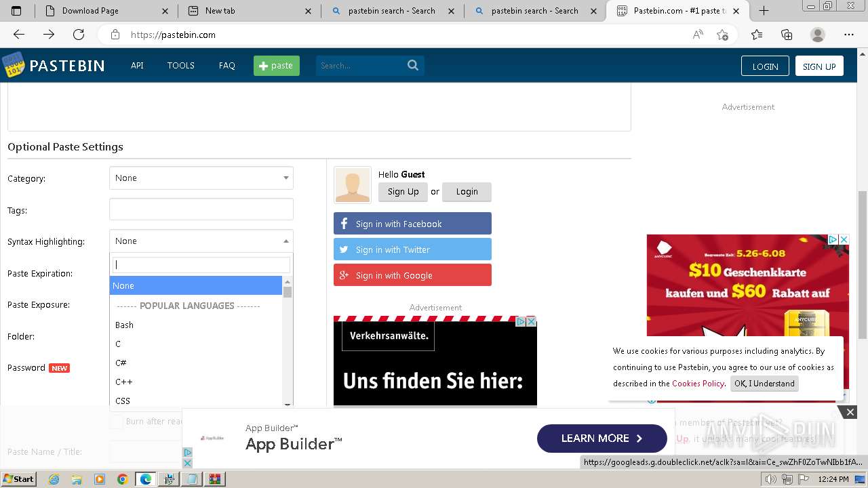This screenshot has width=868, height=488.
Task: Switch to Download Page tab
Action: 106,11
